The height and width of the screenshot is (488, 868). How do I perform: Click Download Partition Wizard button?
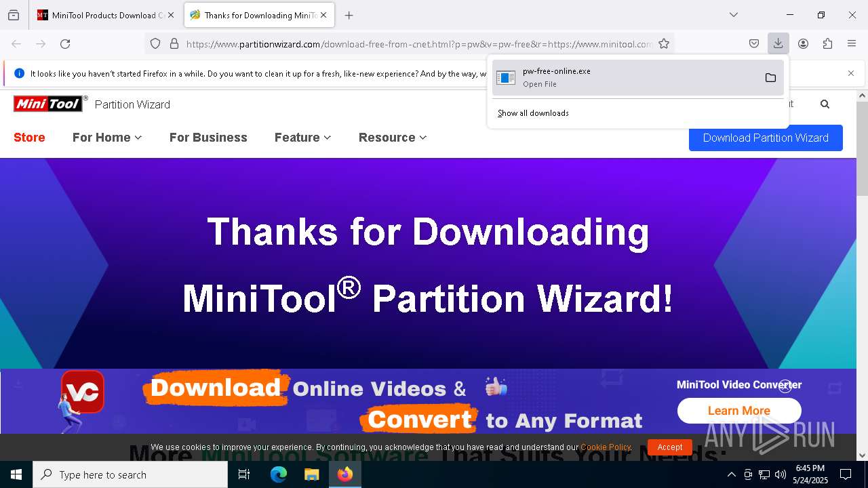(766, 138)
